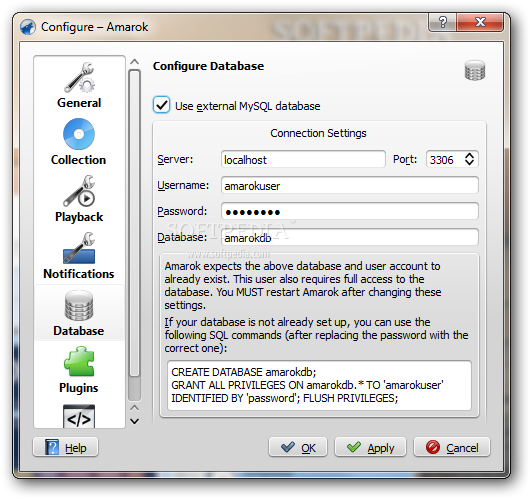Click the OK button

point(298,447)
